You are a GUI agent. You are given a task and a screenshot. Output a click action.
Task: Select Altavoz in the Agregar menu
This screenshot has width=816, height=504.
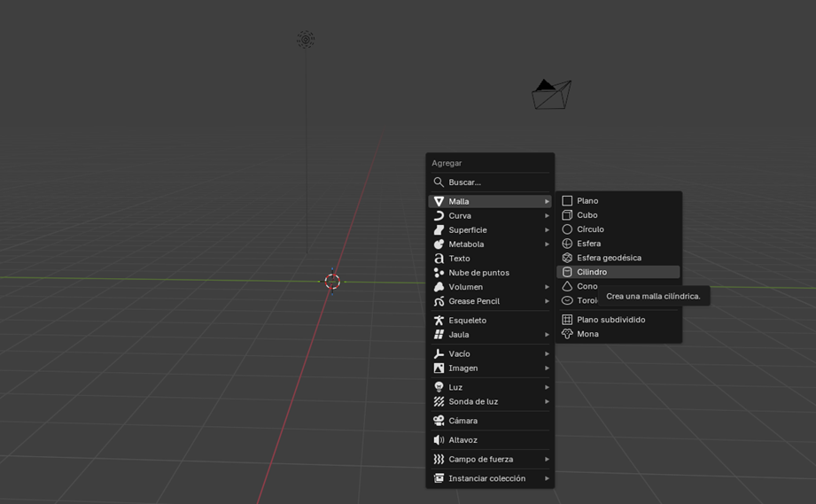point(490,440)
